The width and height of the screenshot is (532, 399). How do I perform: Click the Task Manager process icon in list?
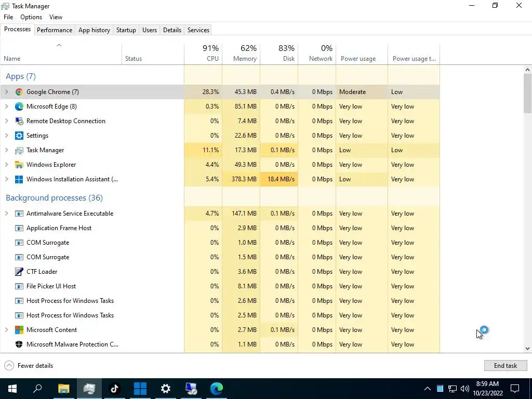click(x=19, y=150)
